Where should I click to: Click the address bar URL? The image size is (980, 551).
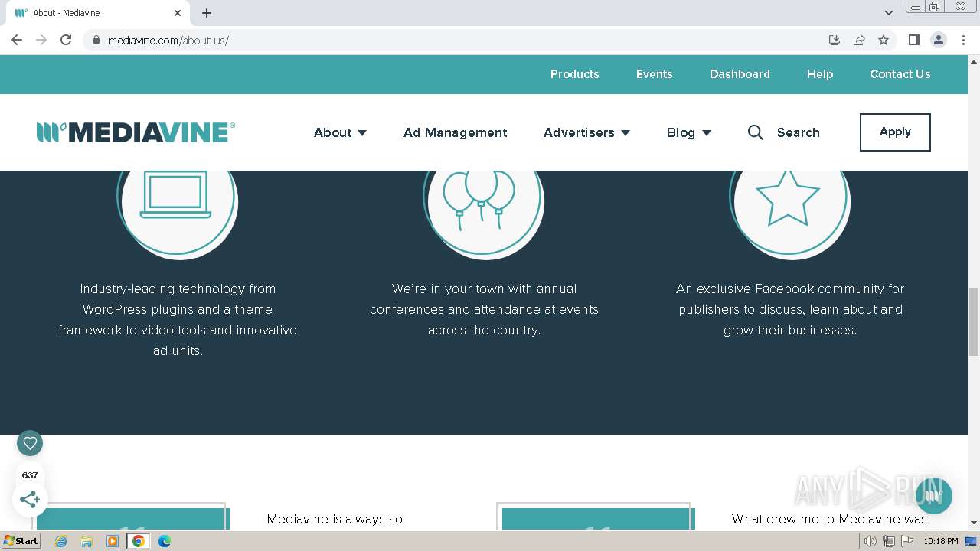click(x=168, y=40)
